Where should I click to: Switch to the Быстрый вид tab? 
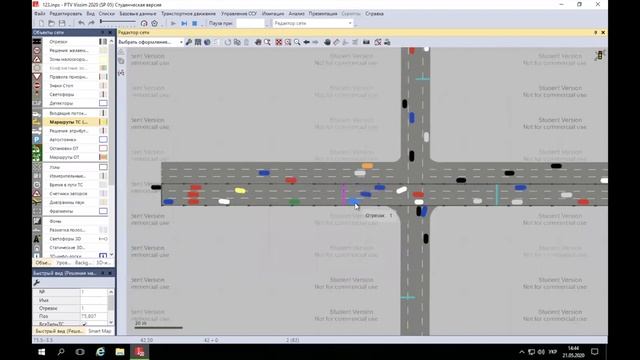(59, 331)
